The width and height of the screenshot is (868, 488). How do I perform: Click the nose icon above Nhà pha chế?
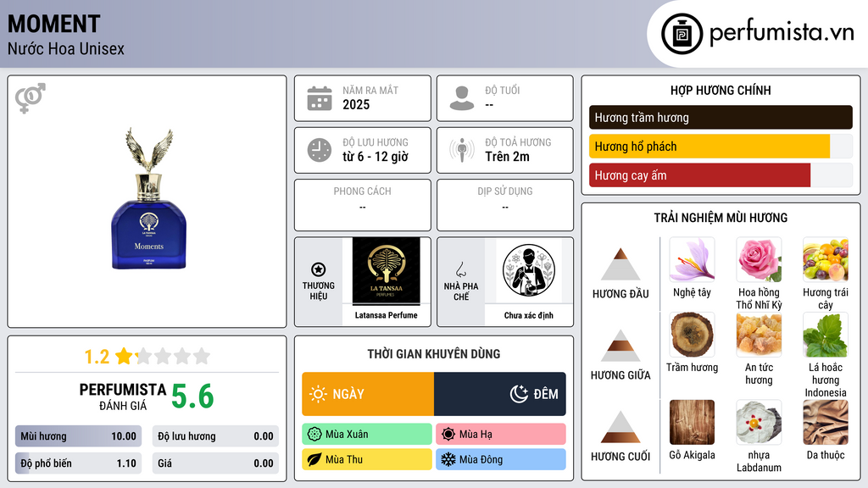(x=460, y=269)
